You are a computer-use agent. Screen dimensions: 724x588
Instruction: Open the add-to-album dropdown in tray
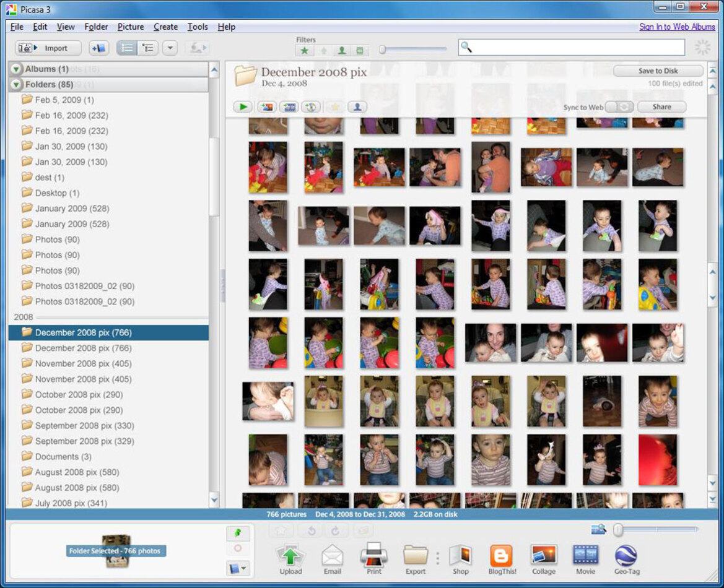[x=238, y=568]
